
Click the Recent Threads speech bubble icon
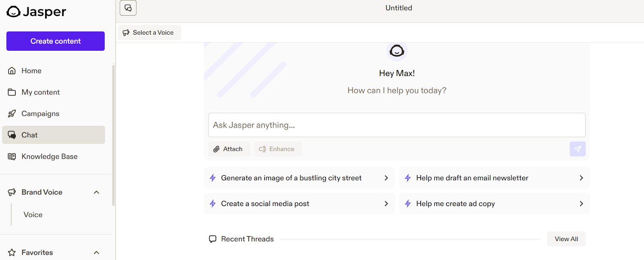213,239
